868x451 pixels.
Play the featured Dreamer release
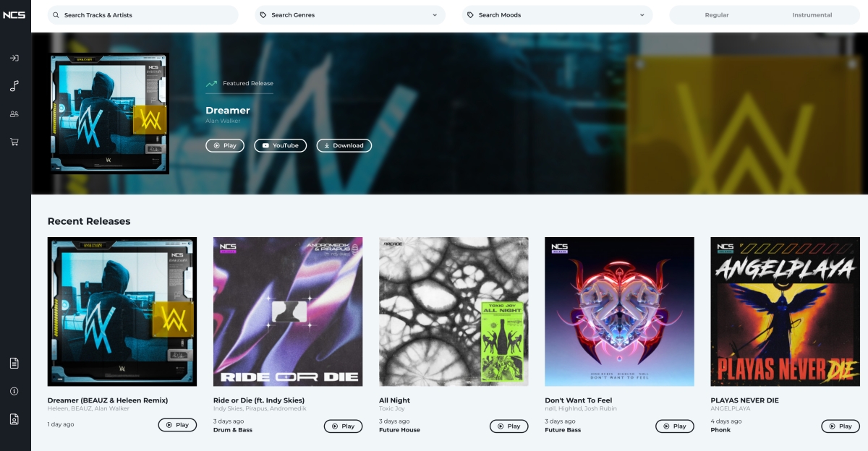tap(224, 145)
